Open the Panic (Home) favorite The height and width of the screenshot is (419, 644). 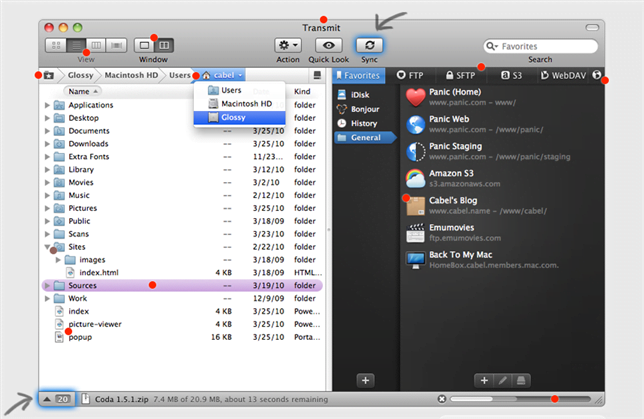pyautogui.click(x=502, y=97)
